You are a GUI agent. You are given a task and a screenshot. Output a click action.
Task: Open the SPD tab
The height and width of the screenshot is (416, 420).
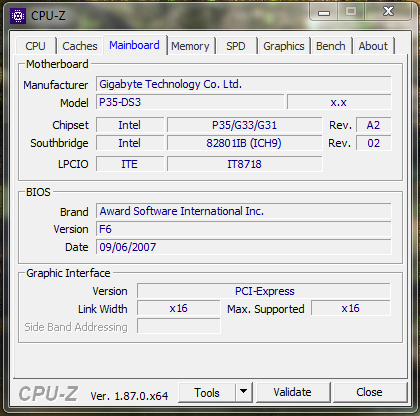click(x=236, y=46)
